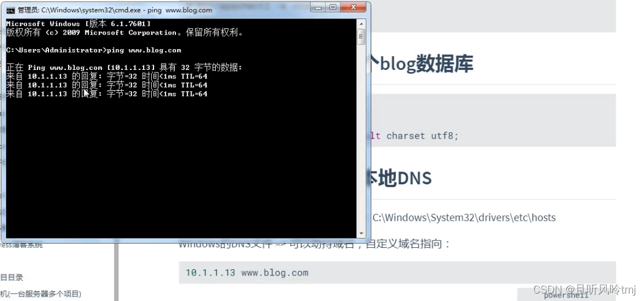644x301 pixels.
Task: Close the cmd.exe ping window
Action: point(353,7)
